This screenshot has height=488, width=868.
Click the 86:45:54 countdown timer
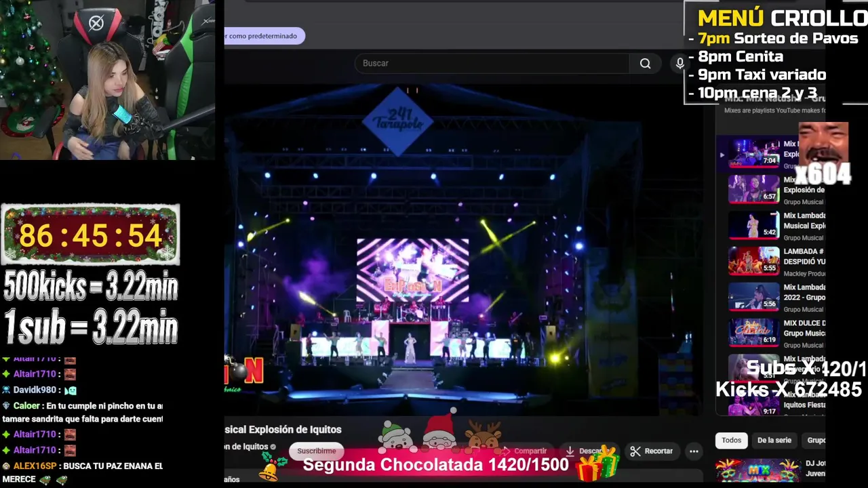click(x=90, y=235)
